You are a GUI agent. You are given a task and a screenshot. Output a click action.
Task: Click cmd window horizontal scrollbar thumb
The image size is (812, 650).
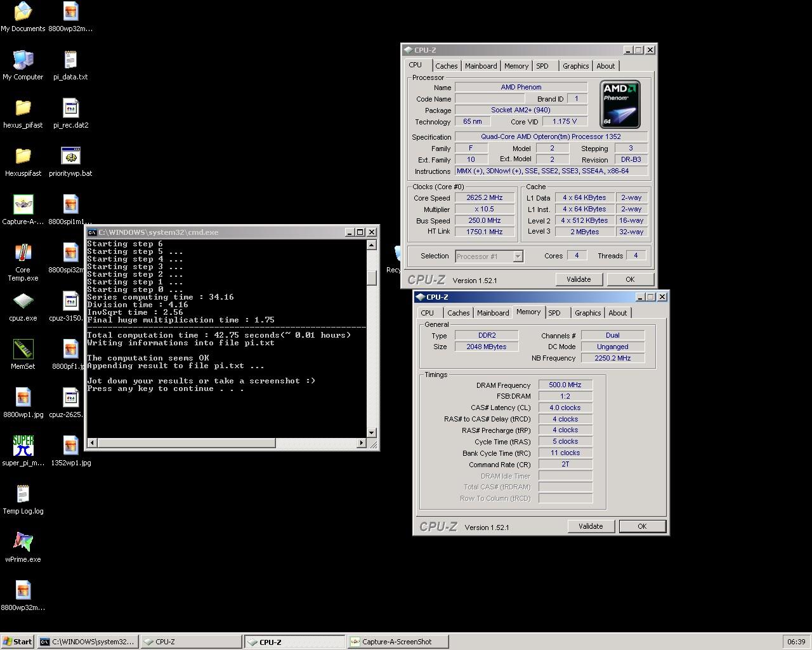[186, 442]
